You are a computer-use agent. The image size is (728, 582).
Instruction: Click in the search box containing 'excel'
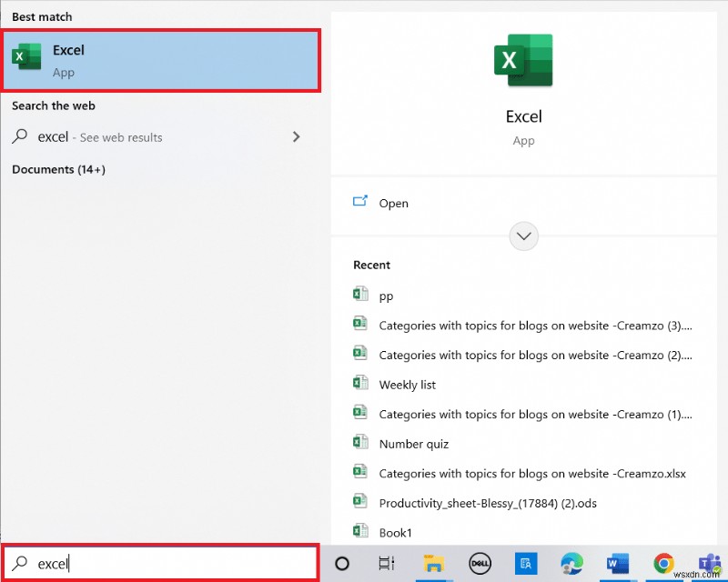(x=161, y=563)
